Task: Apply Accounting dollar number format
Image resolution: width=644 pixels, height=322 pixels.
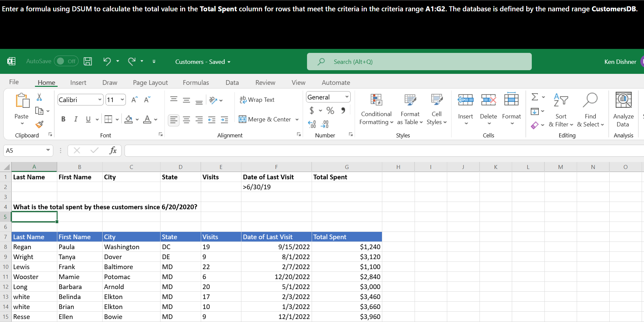Action: [312, 110]
